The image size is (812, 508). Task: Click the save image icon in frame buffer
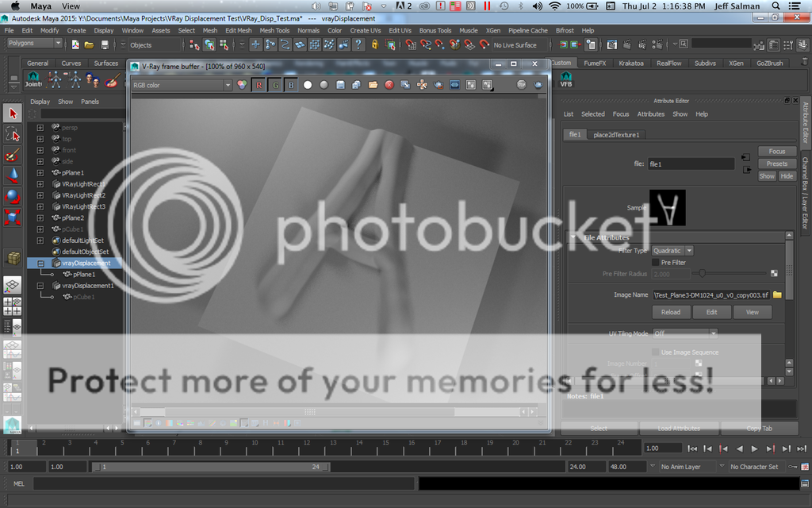(341, 85)
